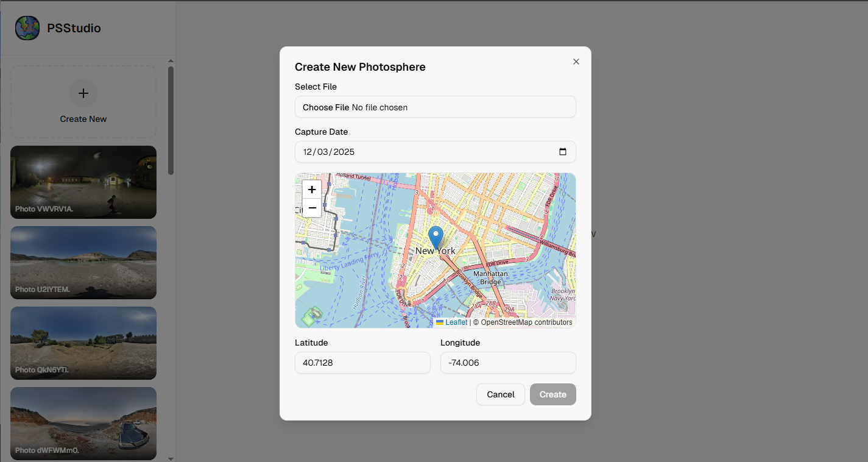Image resolution: width=868 pixels, height=462 pixels.
Task: Open the calendar picker in Capture Date
Action: click(563, 152)
